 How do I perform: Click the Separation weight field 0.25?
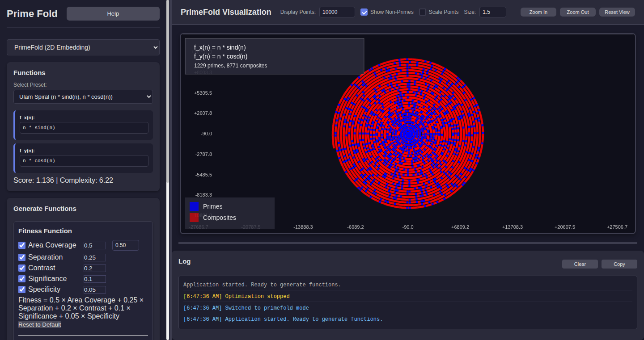click(95, 257)
